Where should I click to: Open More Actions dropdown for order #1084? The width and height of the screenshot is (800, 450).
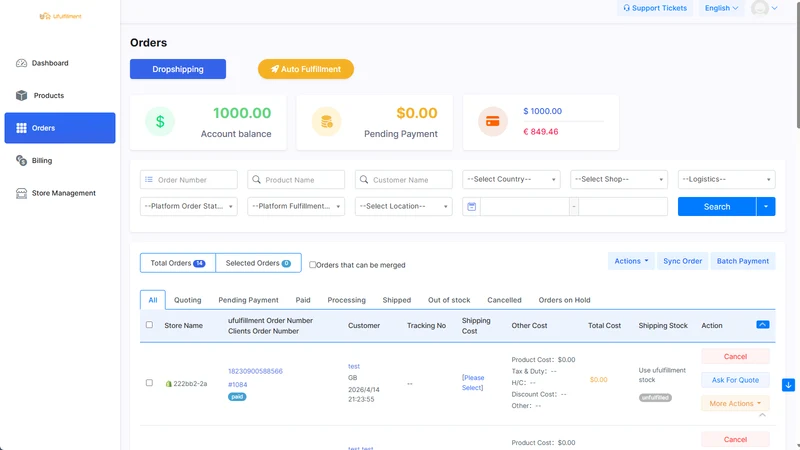735,404
